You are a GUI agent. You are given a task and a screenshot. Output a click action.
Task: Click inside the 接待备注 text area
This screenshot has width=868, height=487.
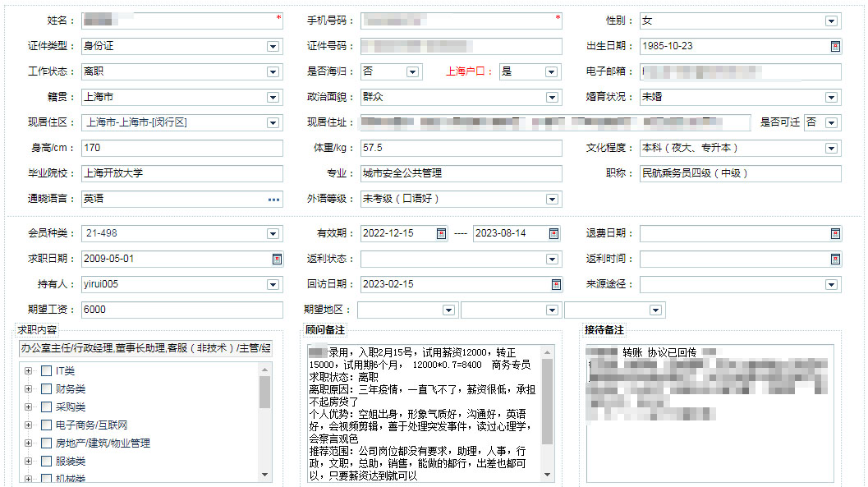point(710,414)
